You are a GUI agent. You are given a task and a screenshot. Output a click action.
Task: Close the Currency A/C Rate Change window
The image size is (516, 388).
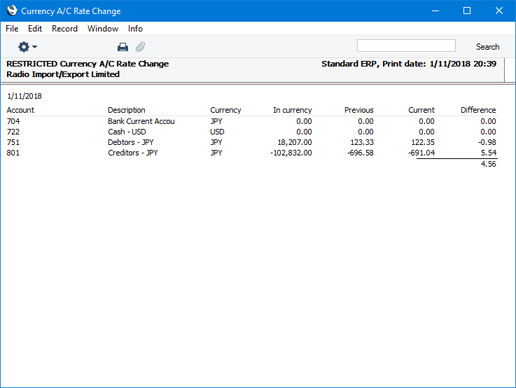click(x=499, y=11)
